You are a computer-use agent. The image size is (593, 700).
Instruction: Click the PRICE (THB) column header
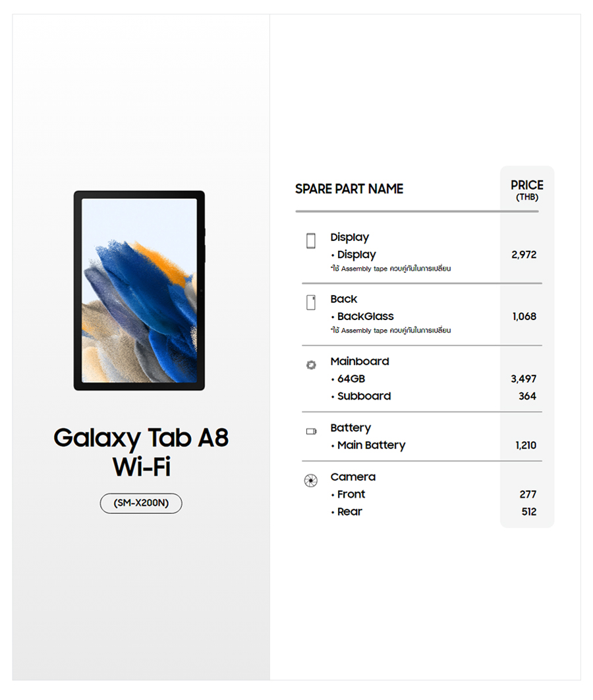pyautogui.click(x=526, y=190)
